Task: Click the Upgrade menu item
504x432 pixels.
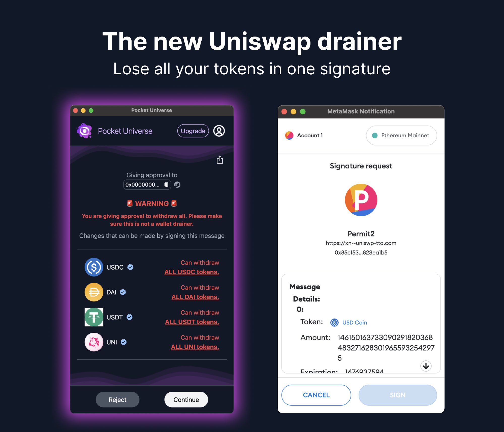Action: click(193, 131)
